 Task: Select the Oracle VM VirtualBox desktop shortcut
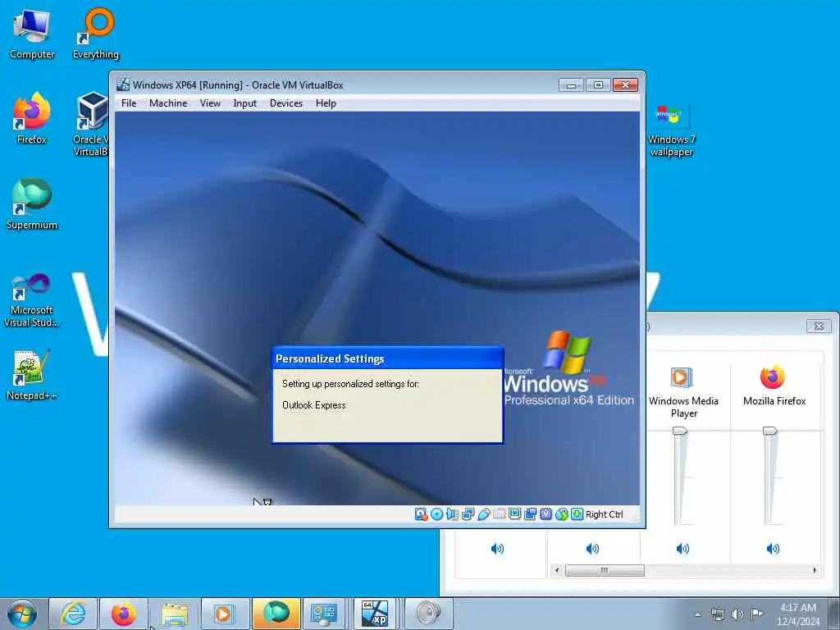[90, 125]
